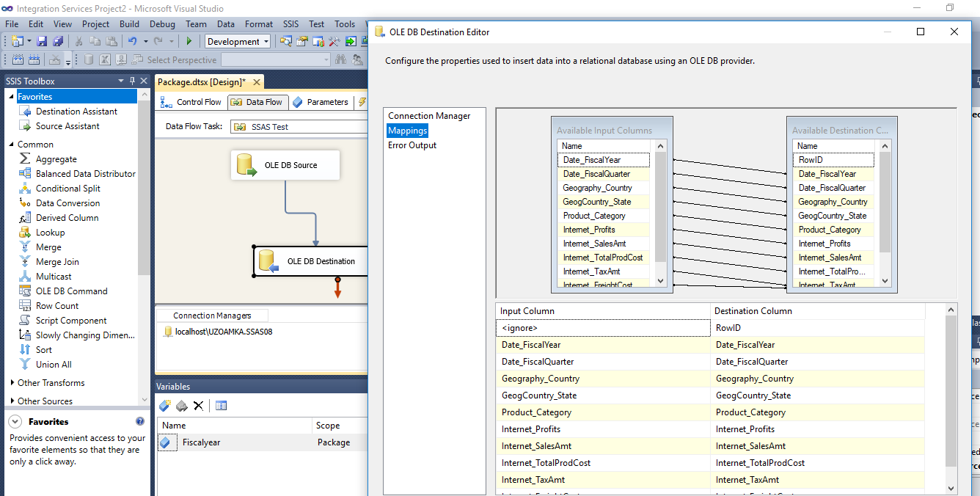
Task: Pick the Aggregate transform
Action: pos(56,159)
